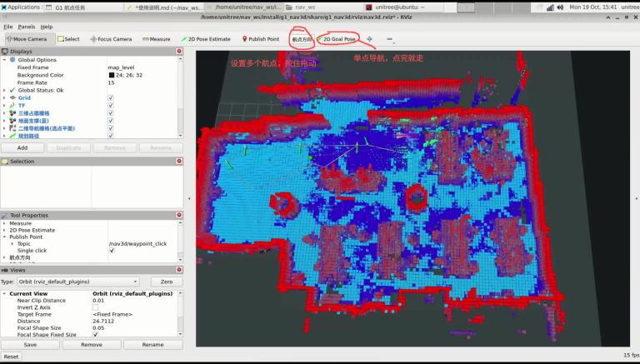Open the Views Type Orbit dropdown
This screenshot has height=364, width=640.
click(x=78, y=282)
